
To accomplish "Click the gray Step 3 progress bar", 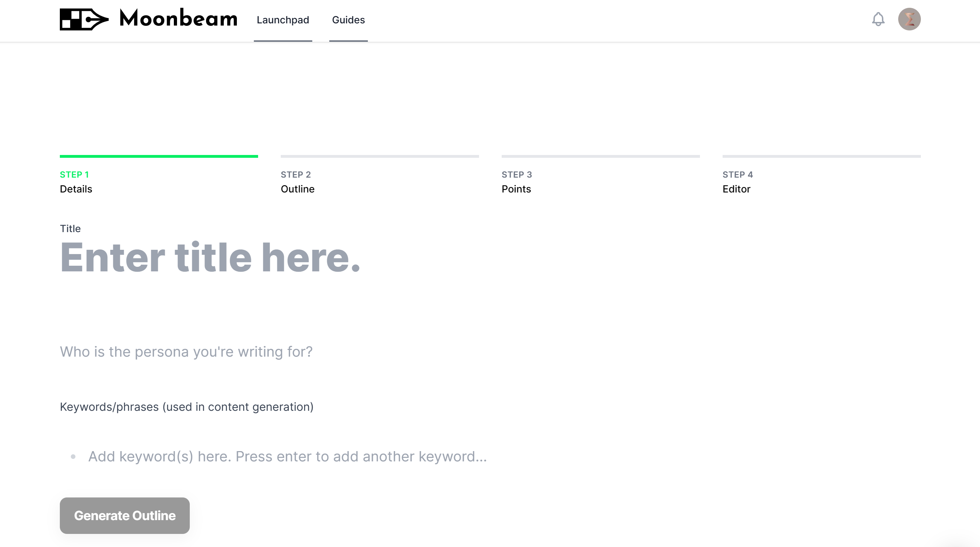I will point(600,156).
